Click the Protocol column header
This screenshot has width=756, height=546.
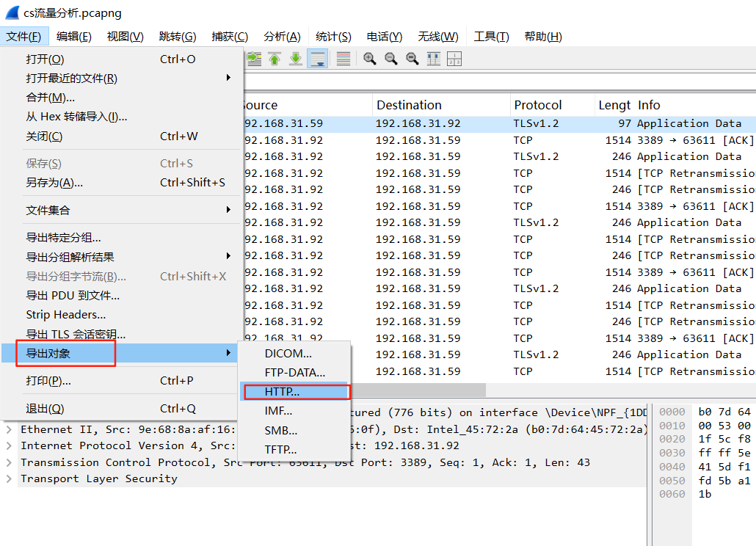(x=538, y=105)
